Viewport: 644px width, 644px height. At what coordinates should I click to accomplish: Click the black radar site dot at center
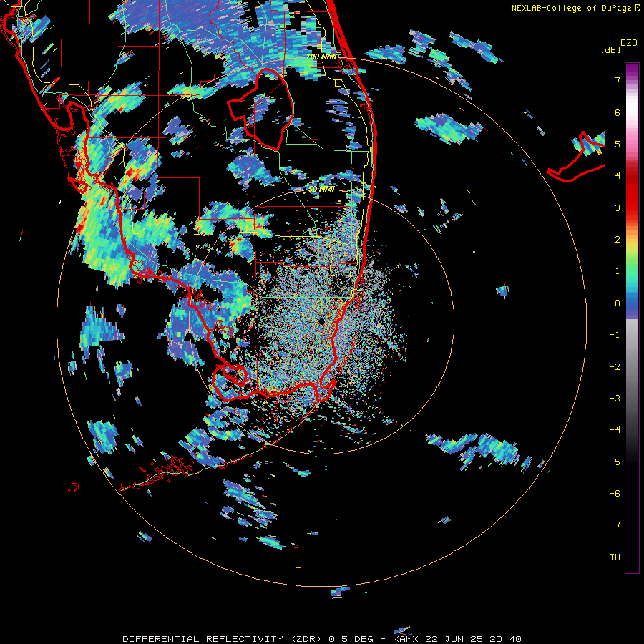[x=321, y=321]
